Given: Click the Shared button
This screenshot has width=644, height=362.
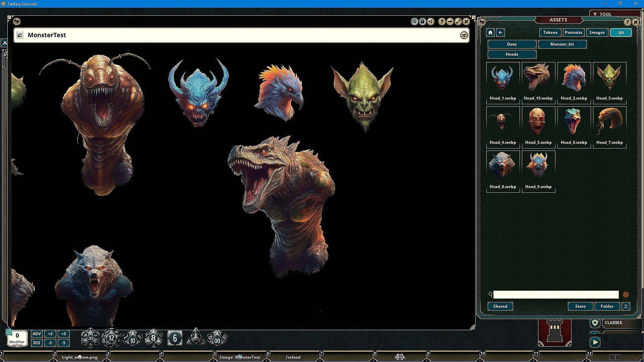Looking at the screenshot, I should 500,306.
